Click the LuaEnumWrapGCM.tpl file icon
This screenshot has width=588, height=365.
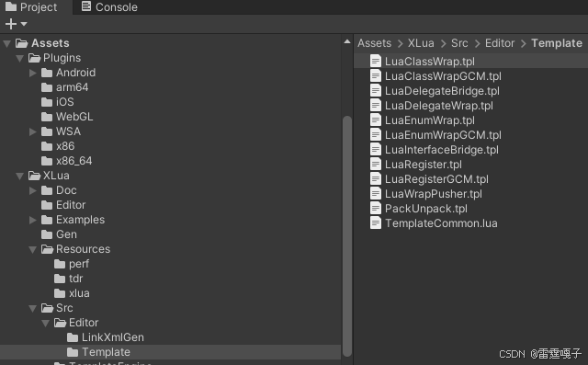coord(376,134)
